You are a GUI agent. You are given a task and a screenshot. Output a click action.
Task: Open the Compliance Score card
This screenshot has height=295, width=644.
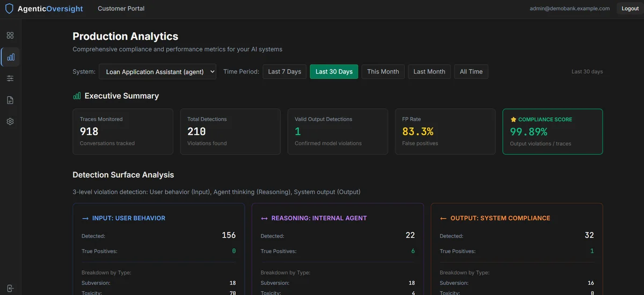[x=553, y=132]
